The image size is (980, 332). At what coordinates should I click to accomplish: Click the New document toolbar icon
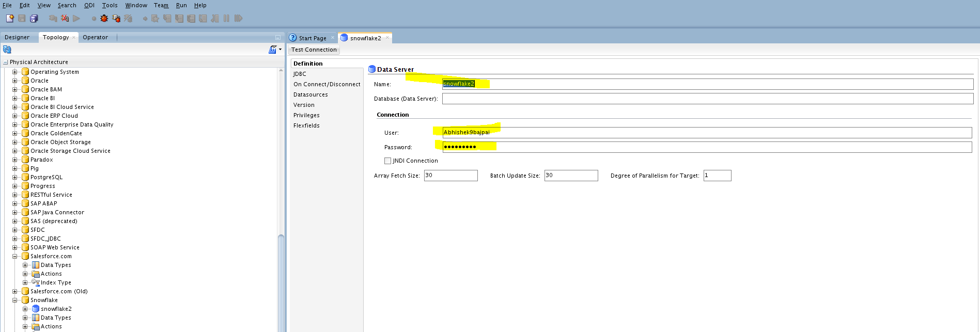(x=9, y=19)
